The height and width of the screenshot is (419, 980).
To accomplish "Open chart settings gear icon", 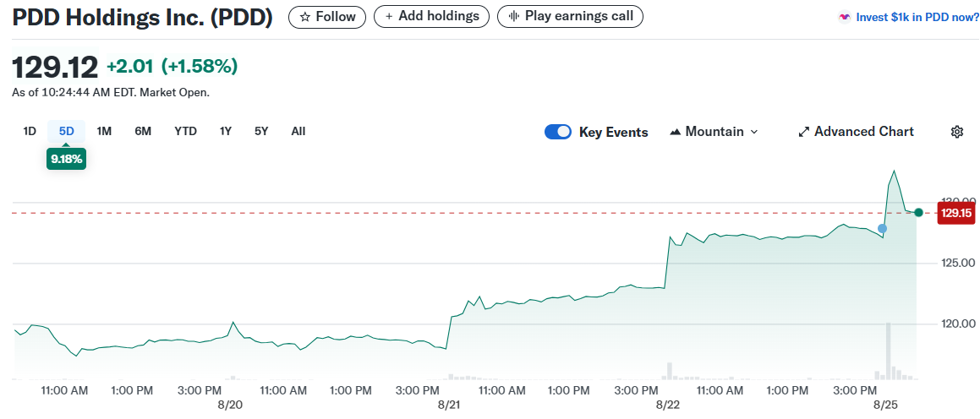I will (956, 132).
